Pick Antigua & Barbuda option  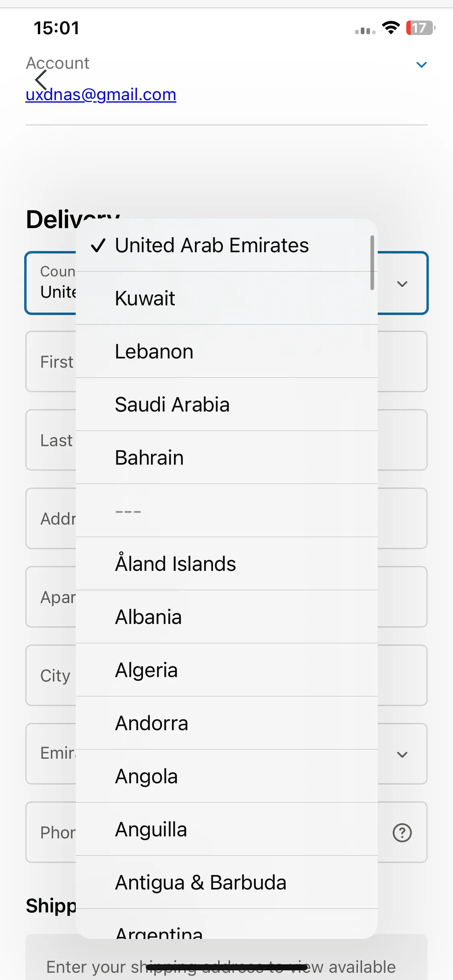click(227, 882)
